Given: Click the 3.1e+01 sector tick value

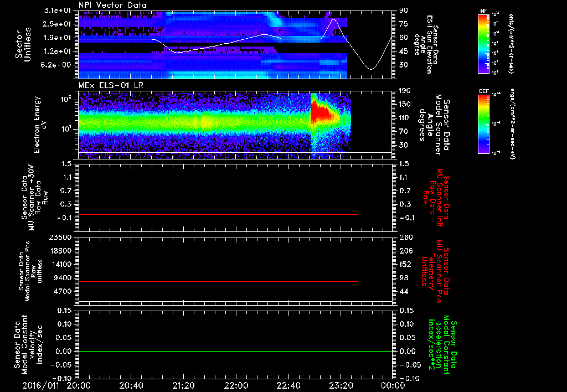Looking at the screenshot, I should pyautogui.click(x=58, y=10).
